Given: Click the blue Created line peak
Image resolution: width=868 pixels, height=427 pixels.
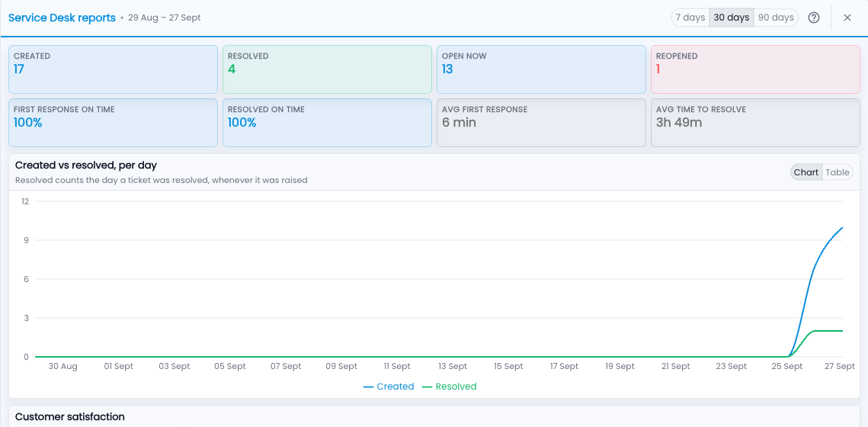Looking at the screenshot, I should (842, 228).
